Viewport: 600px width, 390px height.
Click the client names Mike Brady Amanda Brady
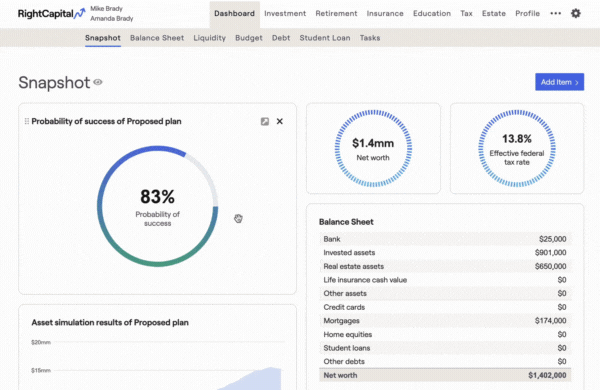pos(111,13)
